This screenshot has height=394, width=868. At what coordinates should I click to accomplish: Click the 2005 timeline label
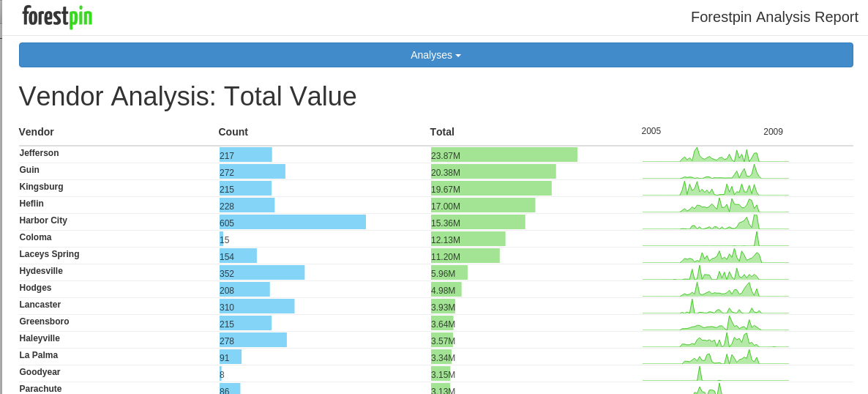(x=651, y=131)
